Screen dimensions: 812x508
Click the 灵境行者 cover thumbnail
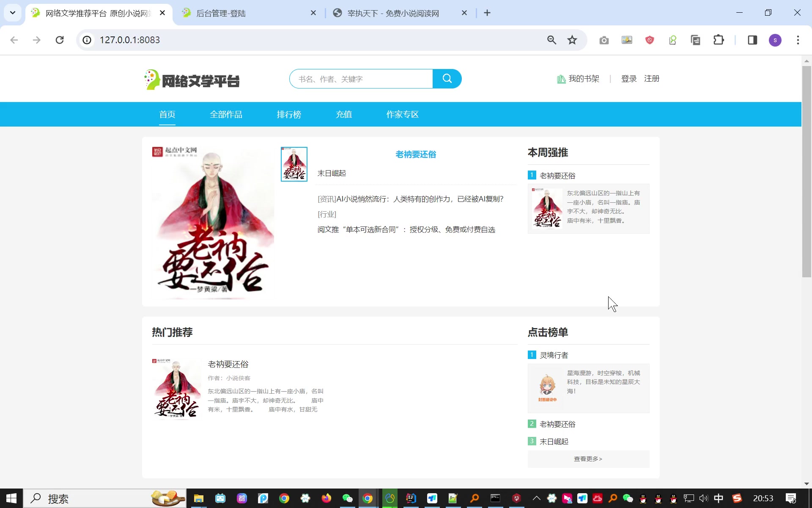[547, 388]
